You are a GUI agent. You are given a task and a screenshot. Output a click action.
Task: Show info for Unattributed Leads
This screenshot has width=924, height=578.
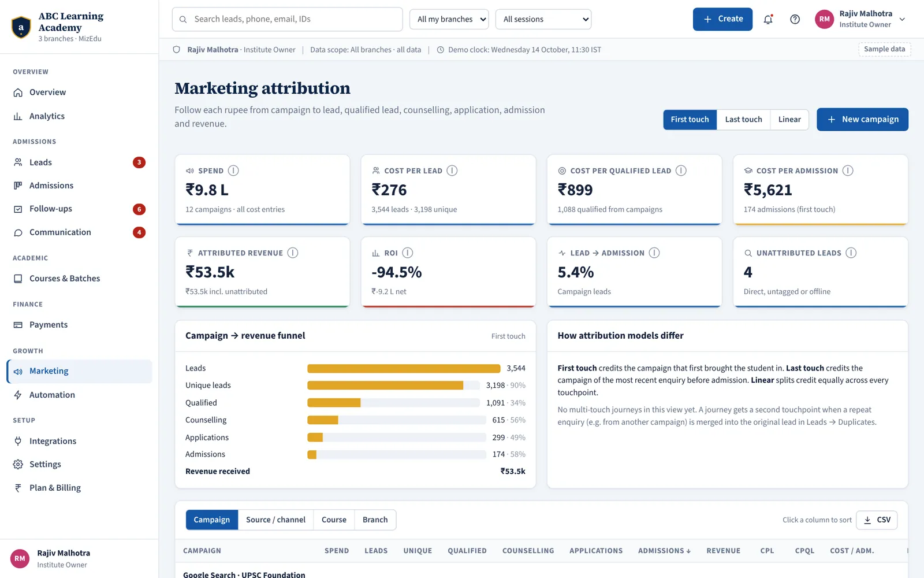pos(851,253)
